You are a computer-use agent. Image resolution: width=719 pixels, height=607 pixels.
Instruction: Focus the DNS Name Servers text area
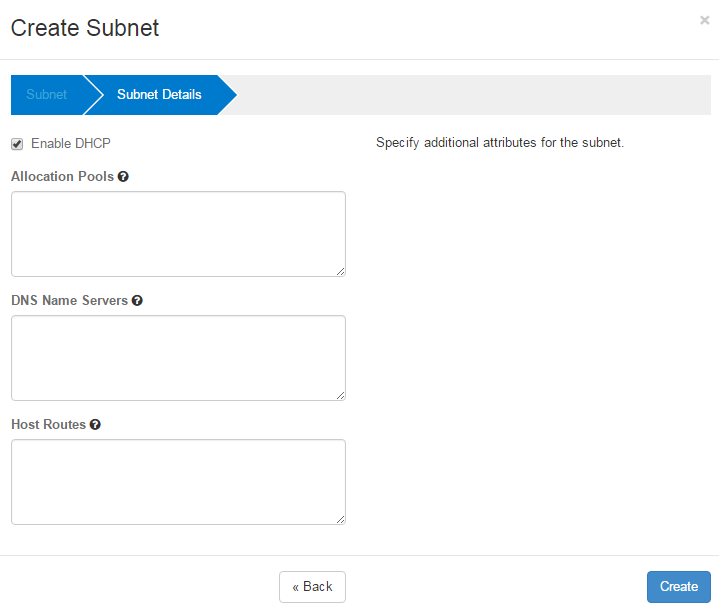coord(178,358)
